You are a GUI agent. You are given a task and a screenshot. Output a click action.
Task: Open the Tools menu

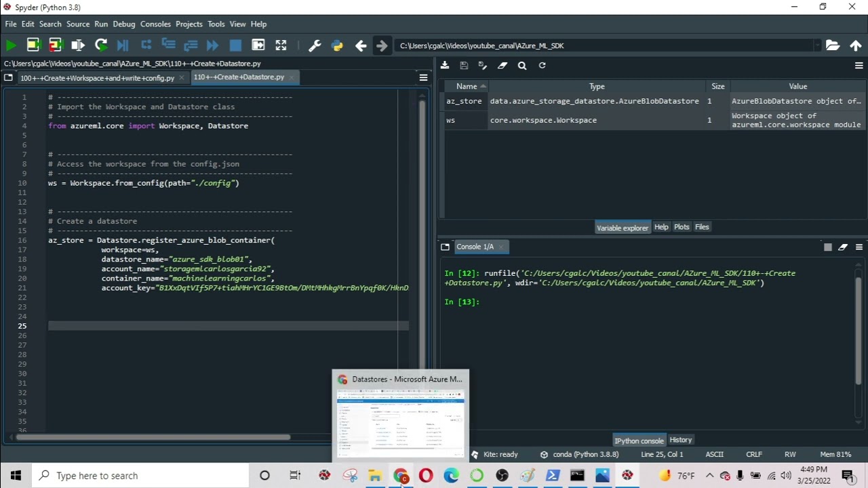click(216, 24)
